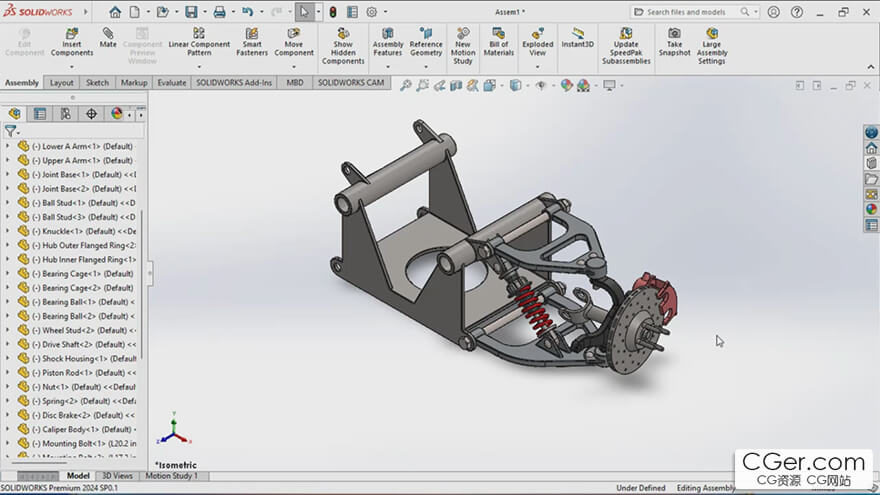Image resolution: width=880 pixels, height=495 pixels.
Task: Click the New document icon
Action: click(x=135, y=12)
